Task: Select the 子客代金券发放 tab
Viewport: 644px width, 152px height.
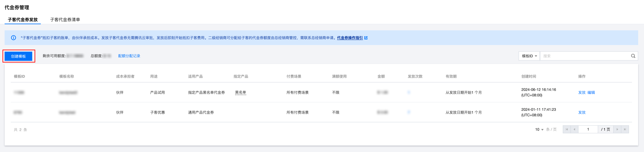Action: pyautogui.click(x=23, y=19)
